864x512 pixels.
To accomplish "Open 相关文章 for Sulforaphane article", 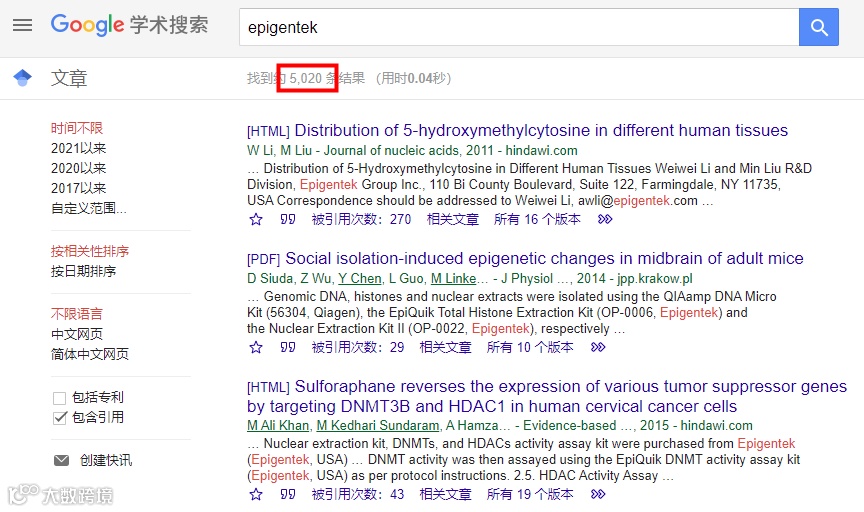I will tap(446, 494).
